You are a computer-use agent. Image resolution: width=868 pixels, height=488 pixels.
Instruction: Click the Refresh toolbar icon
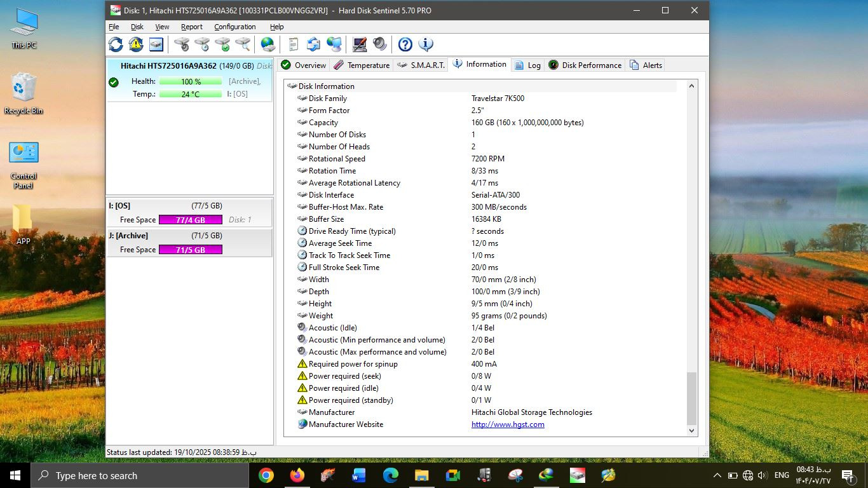coord(116,44)
